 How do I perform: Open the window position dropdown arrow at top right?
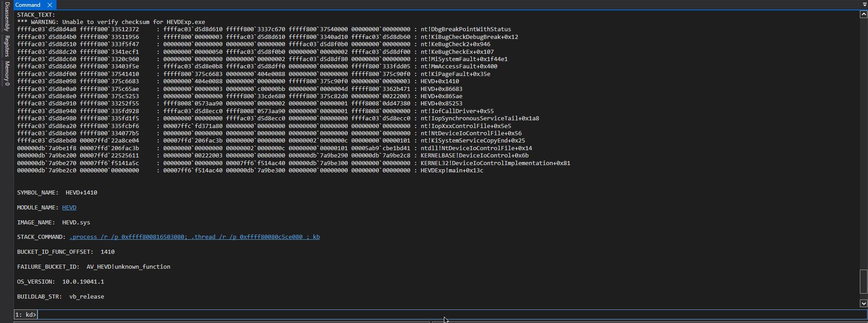(x=864, y=5)
